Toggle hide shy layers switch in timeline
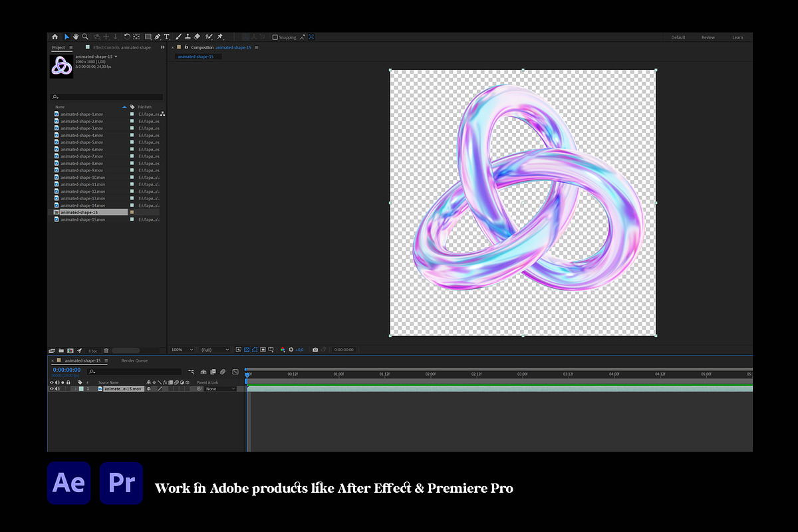Screen dimensions: 798x532 pos(203,372)
